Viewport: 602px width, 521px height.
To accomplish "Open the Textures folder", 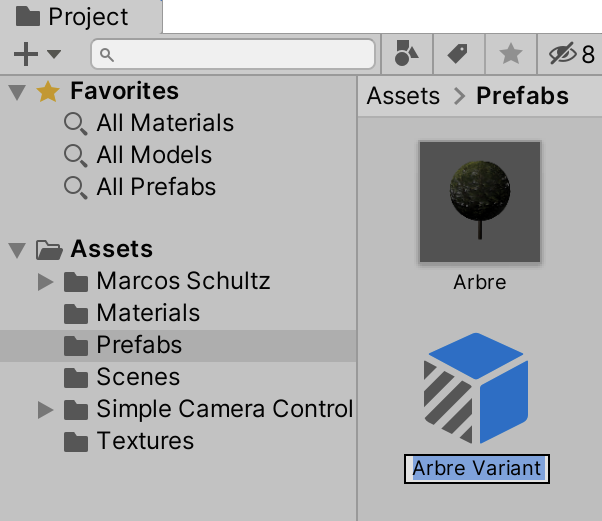I will pyautogui.click(x=145, y=441).
